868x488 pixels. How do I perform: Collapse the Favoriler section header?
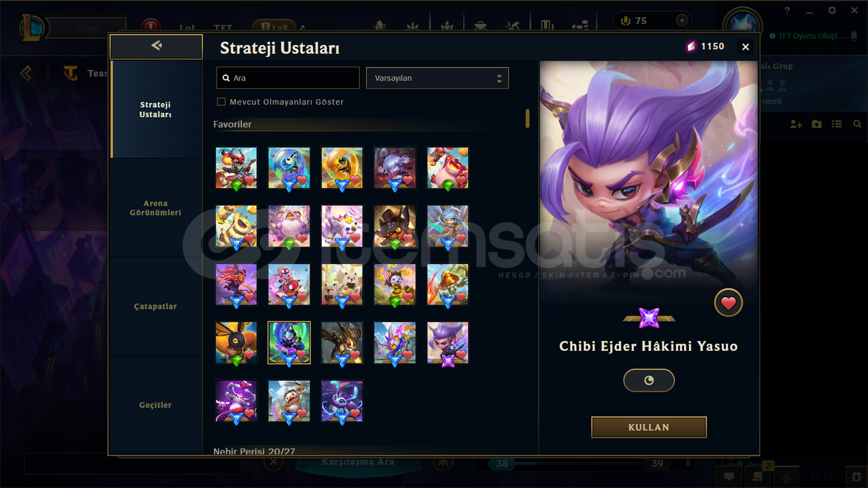click(232, 124)
